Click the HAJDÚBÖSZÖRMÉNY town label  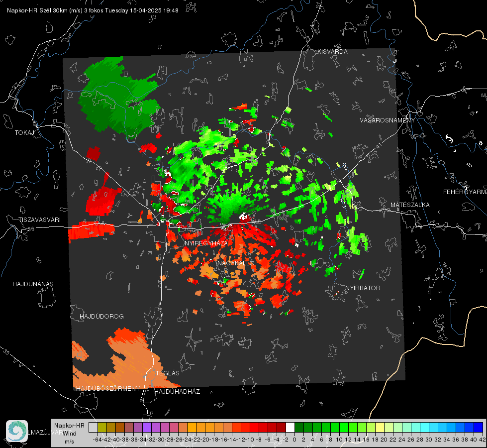[x=108, y=389]
